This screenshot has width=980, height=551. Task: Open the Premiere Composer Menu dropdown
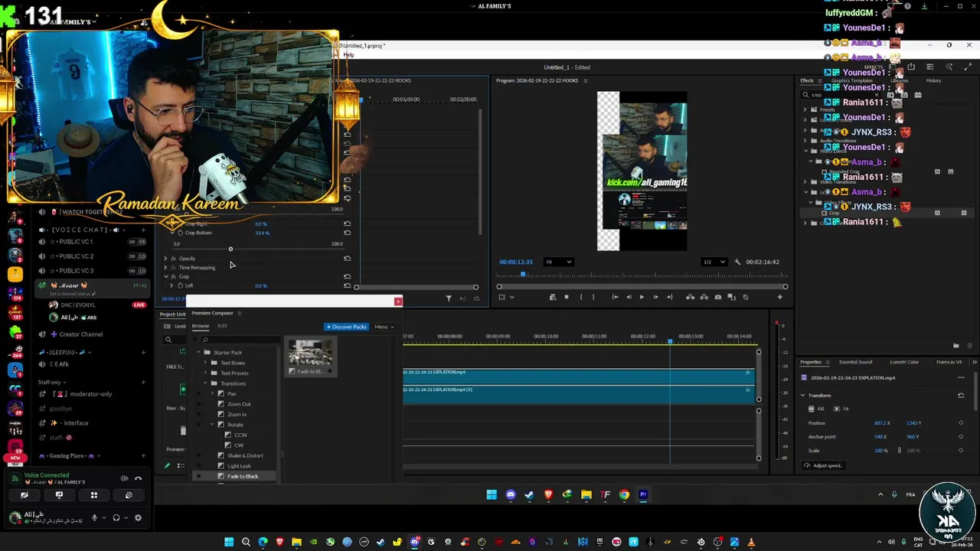coord(384,327)
